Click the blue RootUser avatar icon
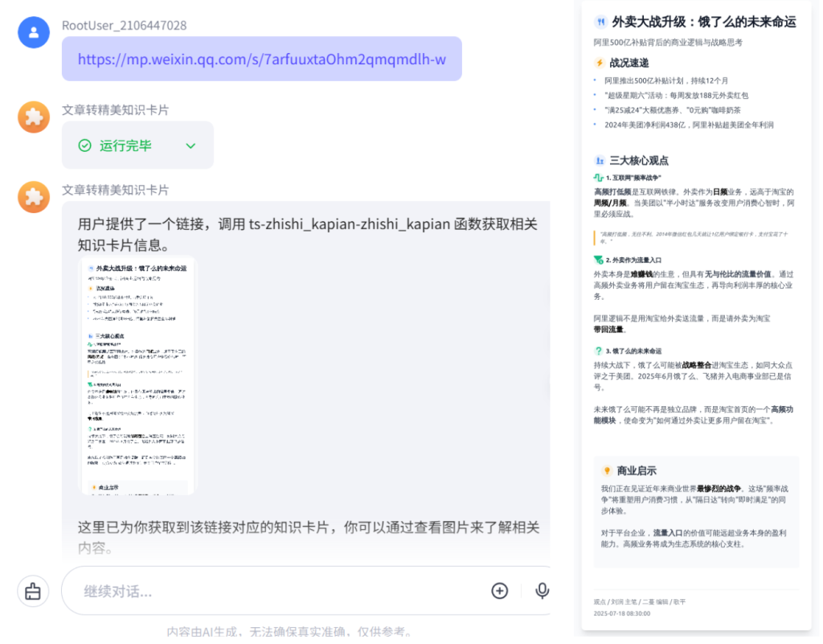This screenshot has height=644, width=823. [x=33, y=32]
